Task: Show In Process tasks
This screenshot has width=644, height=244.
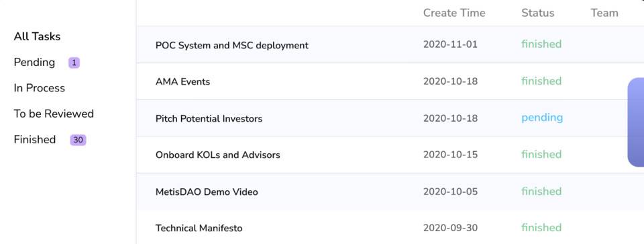Action: pyautogui.click(x=39, y=88)
